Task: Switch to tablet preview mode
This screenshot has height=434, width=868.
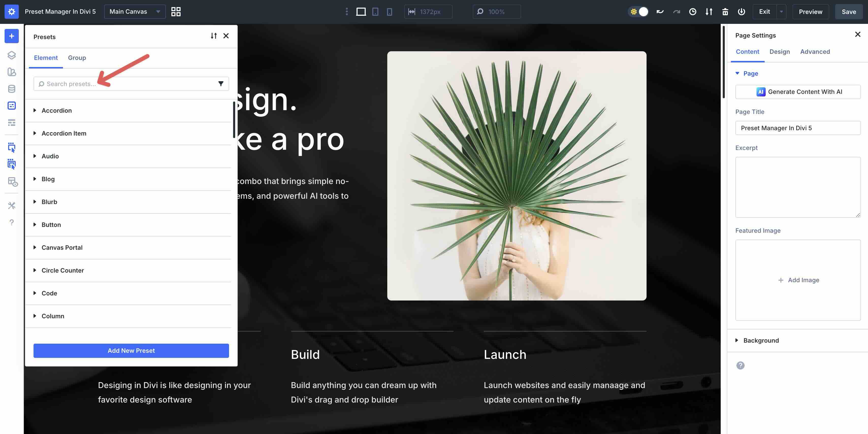Action: (375, 11)
